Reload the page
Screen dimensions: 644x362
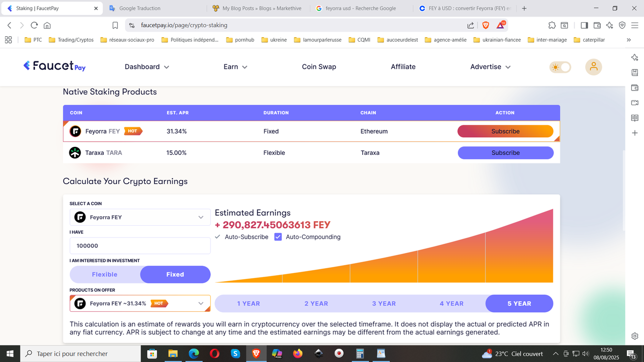[34, 25]
